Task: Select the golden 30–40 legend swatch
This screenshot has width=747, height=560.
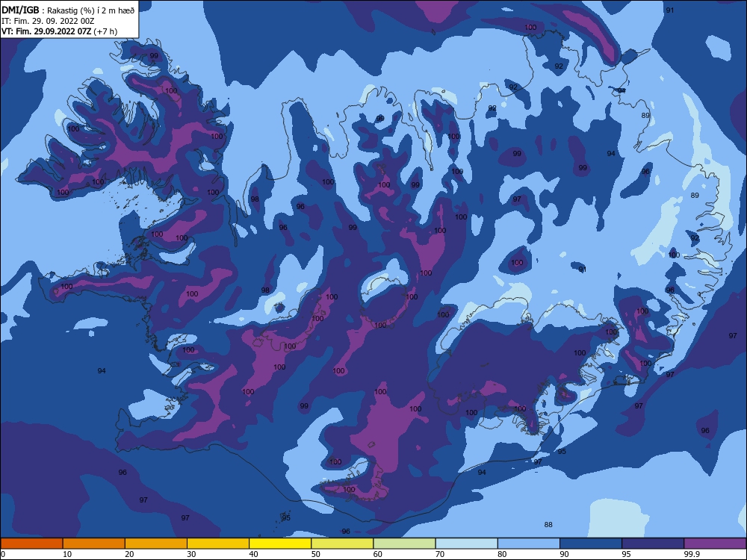Action: pos(218,544)
